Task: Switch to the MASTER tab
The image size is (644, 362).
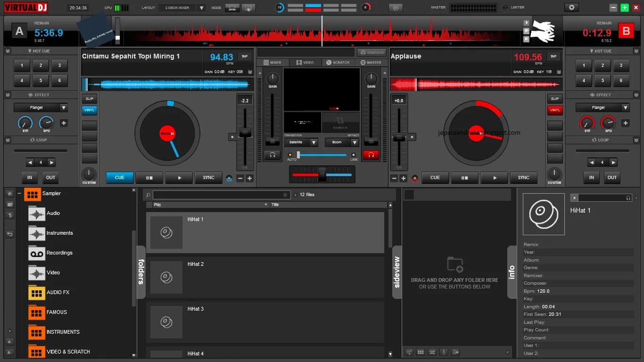Action: (x=371, y=62)
